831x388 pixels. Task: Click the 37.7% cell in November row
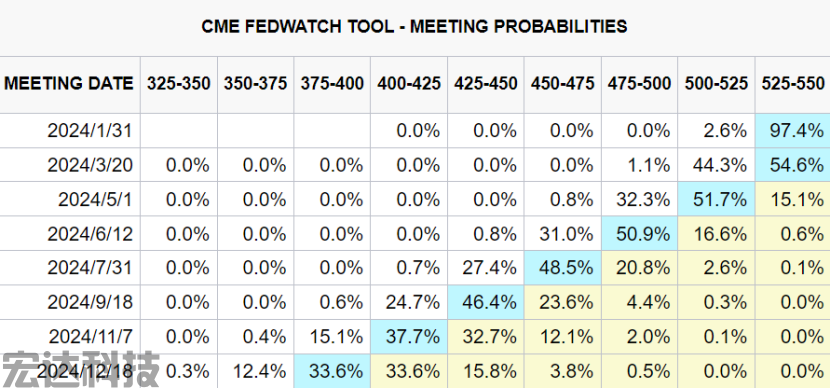pos(409,336)
